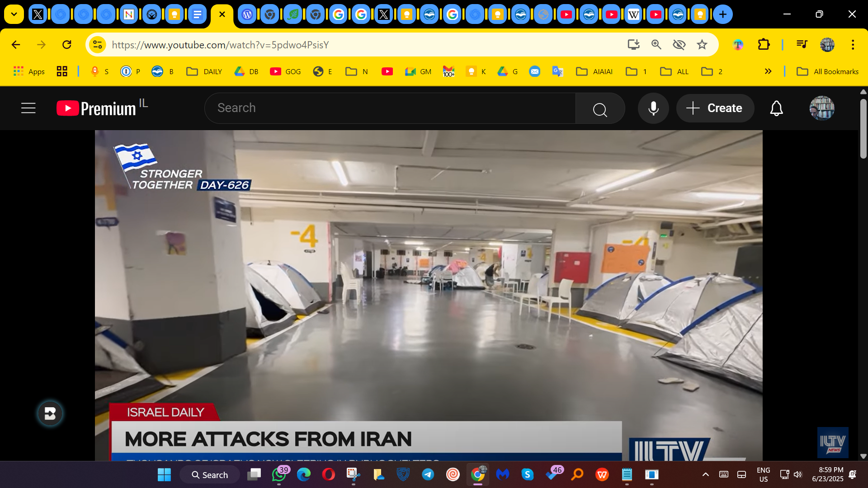Click the search magnifier button
868x488 pixels.
pos(599,109)
